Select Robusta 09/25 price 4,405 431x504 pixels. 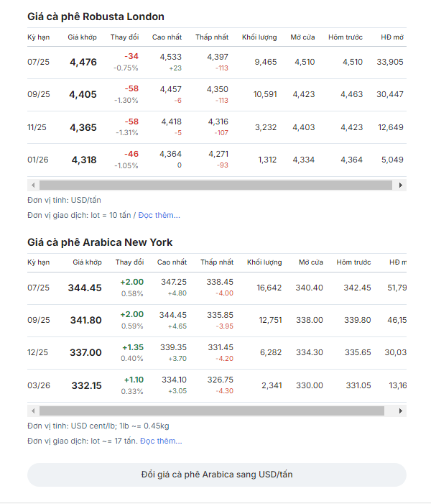click(83, 94)
